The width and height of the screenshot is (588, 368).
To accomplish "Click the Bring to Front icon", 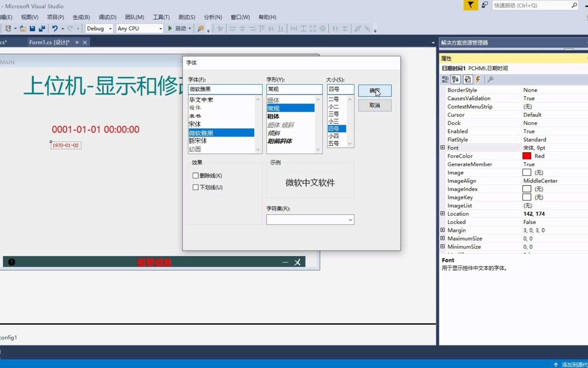I will click(357, 29).
